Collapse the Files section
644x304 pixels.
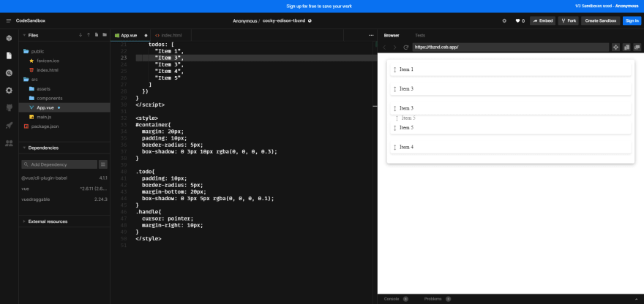coord(24,35)
